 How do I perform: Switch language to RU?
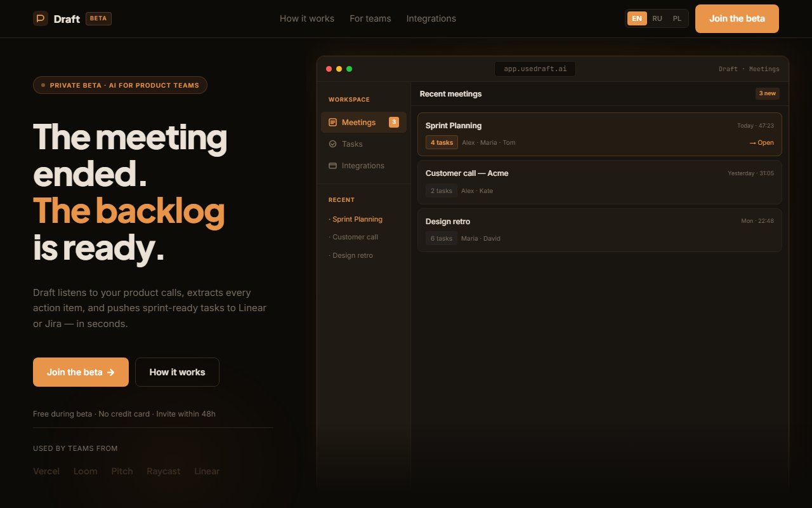[657, 18]
